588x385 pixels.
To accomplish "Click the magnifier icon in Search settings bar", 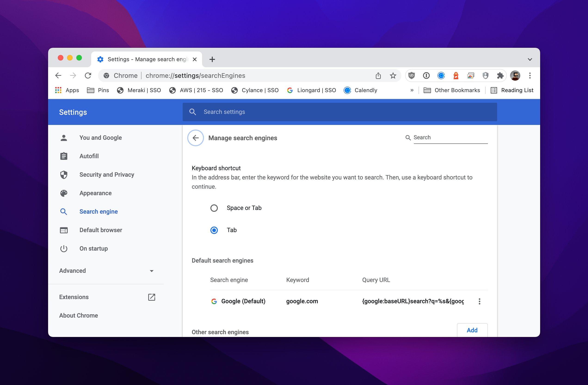I will tap(193, 112).
